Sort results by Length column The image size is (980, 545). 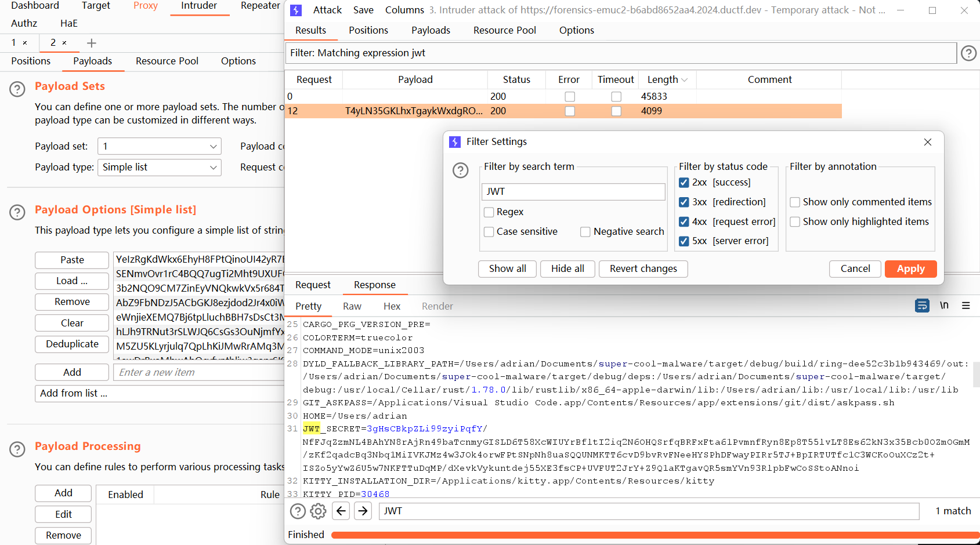(x=667, y=80)
